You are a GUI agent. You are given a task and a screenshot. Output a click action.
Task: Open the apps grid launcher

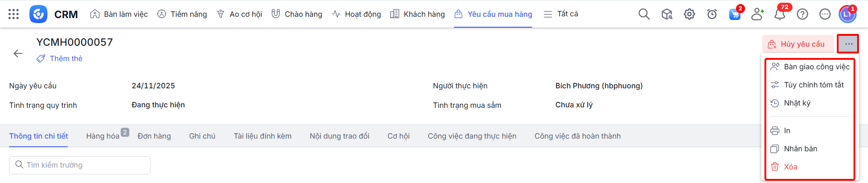[x=14, y=14]
